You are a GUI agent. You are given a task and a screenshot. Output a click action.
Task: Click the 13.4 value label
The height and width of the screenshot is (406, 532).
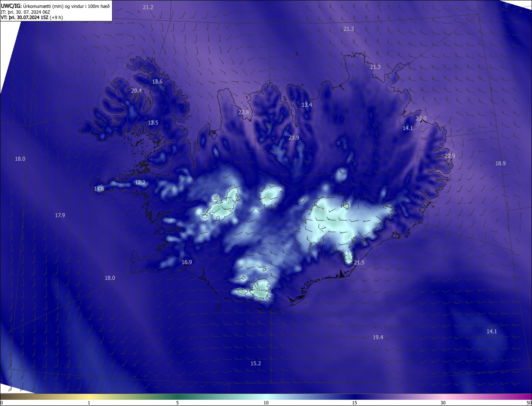click(x=307, y=105)
